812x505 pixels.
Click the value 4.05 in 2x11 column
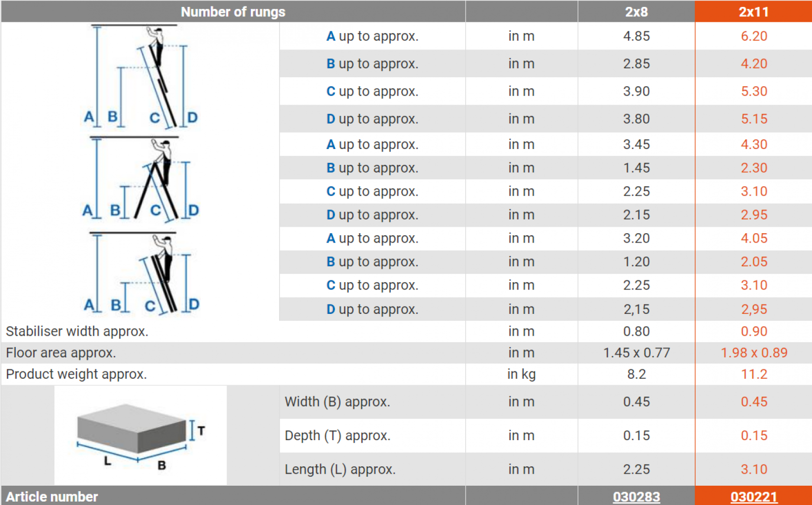click(x=754, y=238)
